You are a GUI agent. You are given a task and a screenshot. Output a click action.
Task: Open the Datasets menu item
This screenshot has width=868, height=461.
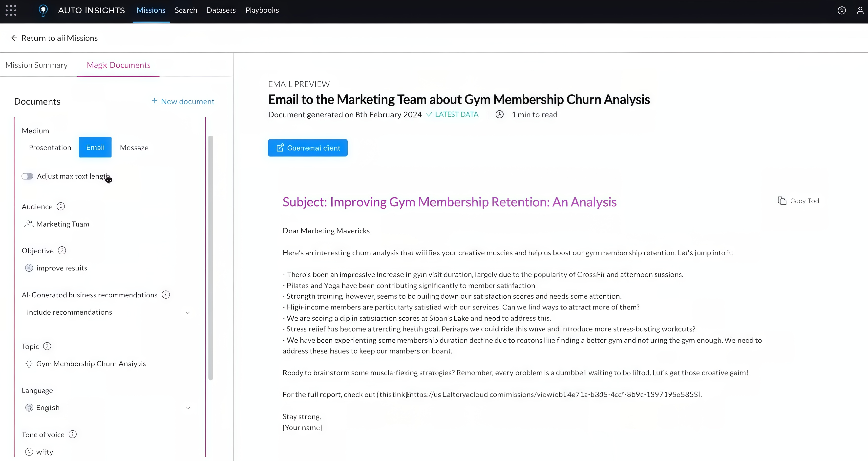(221, 10)
